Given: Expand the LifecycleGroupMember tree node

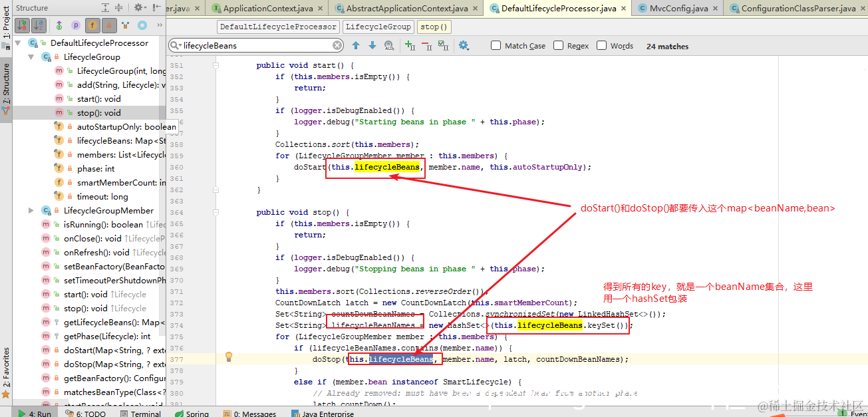Looking at the screenshot, I should click(31, 210).
